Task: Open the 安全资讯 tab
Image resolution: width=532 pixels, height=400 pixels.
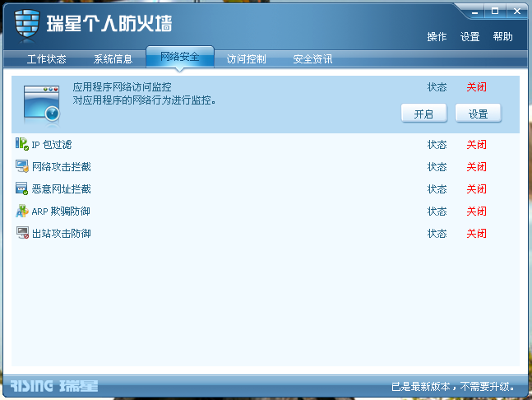Action: [312, 59]
